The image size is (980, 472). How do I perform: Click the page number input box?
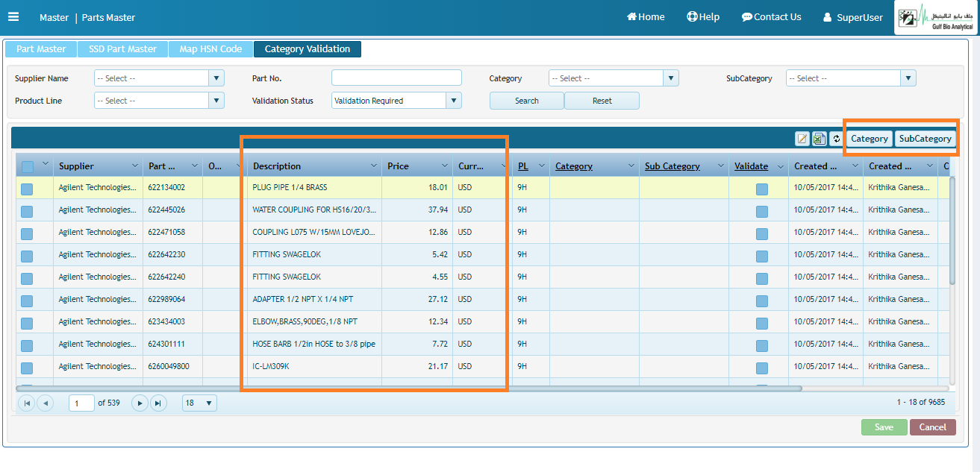(81, 403)
